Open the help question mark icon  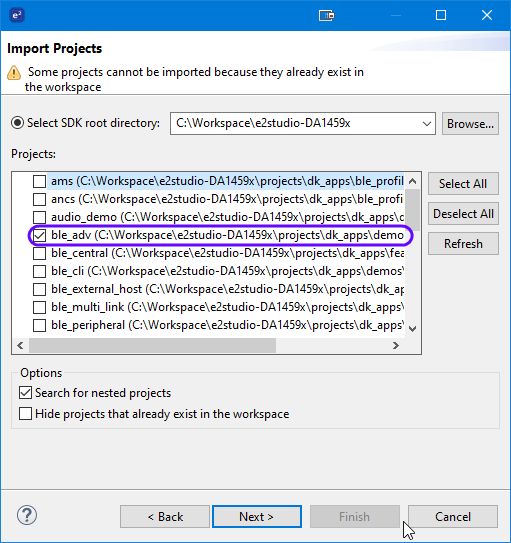(x=27, y=515)
